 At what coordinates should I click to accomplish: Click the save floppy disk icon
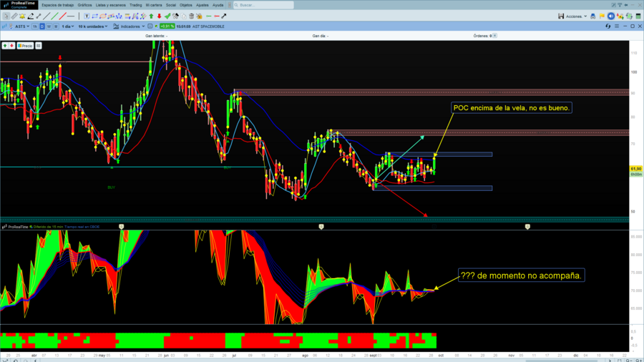tap(561, 16)
